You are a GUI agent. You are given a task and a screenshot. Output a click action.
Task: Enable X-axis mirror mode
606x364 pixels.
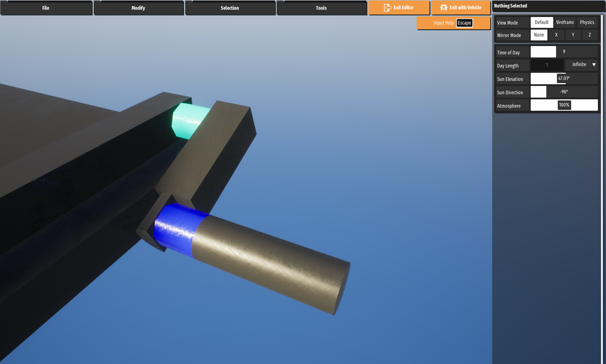pyautogui.click(x=556, y=35)
